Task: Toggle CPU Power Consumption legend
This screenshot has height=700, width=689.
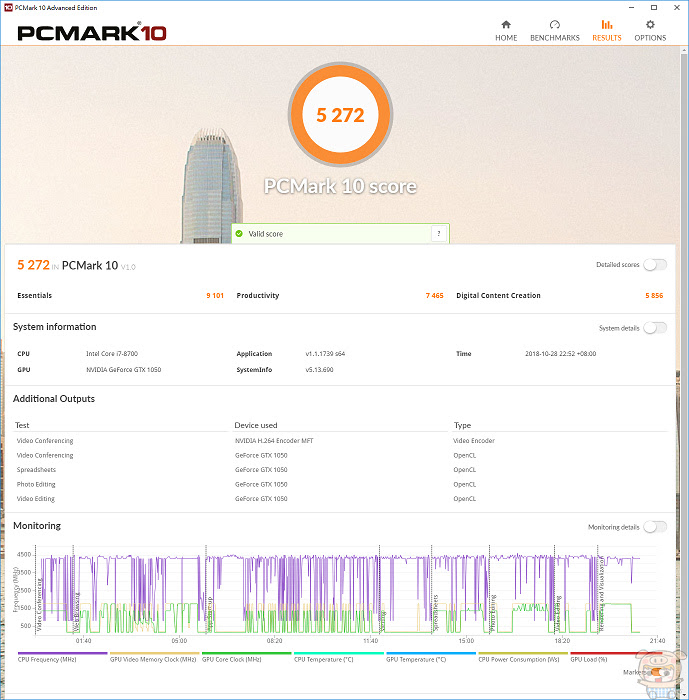Action: 522,657
